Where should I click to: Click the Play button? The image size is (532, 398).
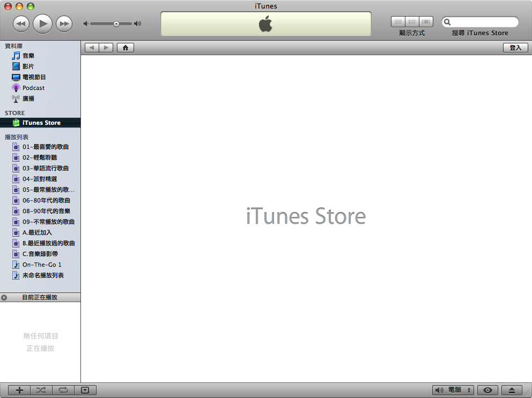click(43, 24)
